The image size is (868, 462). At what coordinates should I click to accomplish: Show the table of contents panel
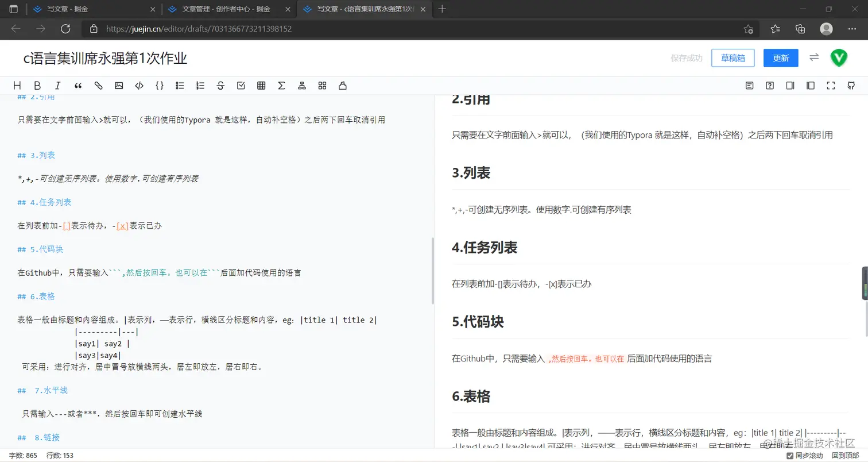coord(749,86)
